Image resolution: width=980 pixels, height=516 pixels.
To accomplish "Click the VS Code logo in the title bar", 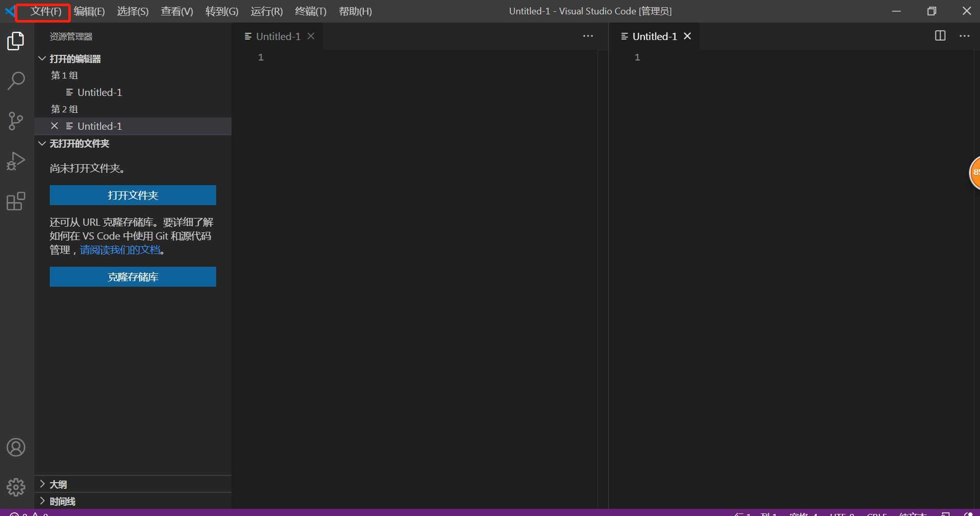I will coord(10,11).
